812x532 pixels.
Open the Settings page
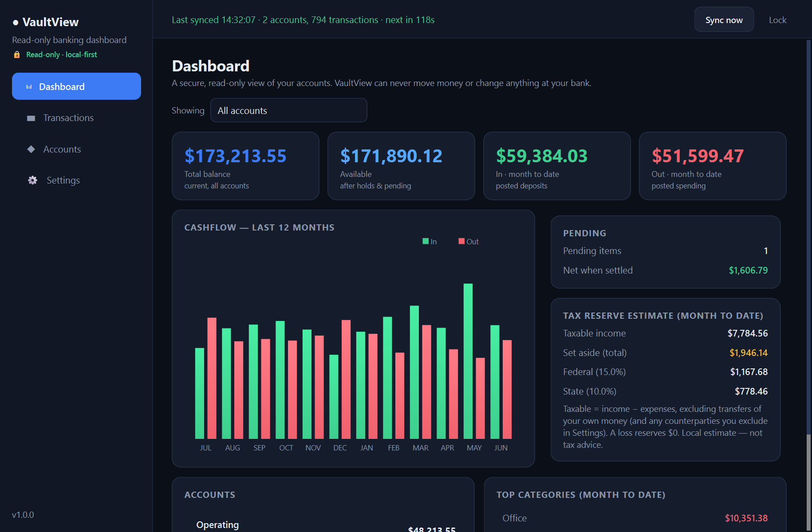pos(76,180)
